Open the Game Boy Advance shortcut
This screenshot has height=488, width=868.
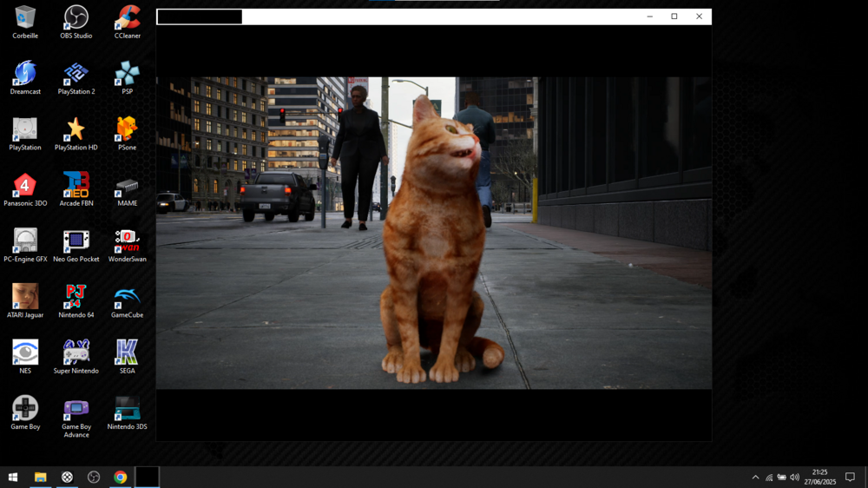pos(76,408)
